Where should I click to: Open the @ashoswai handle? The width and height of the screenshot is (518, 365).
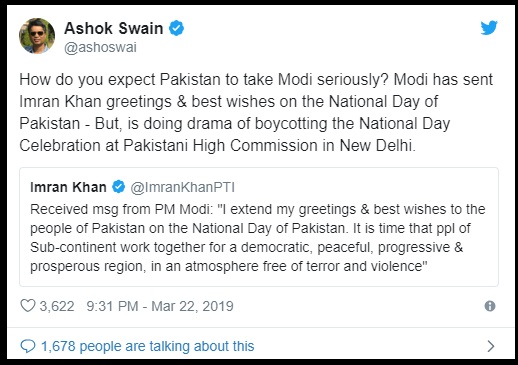coord(100,47)
